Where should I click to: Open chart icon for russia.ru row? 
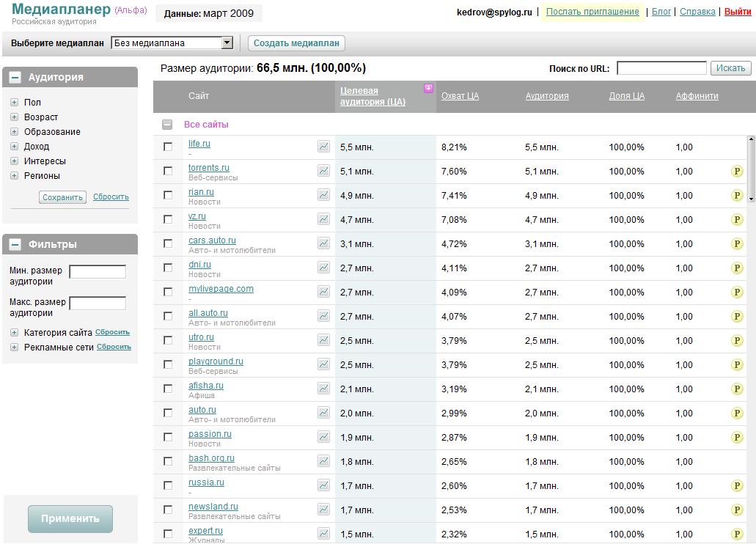[323, 485]
